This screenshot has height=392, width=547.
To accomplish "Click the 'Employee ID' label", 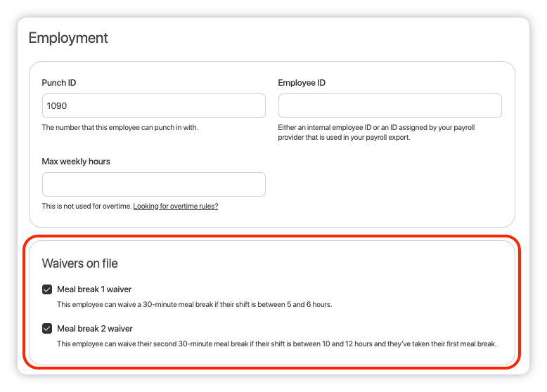I will 302,83.
